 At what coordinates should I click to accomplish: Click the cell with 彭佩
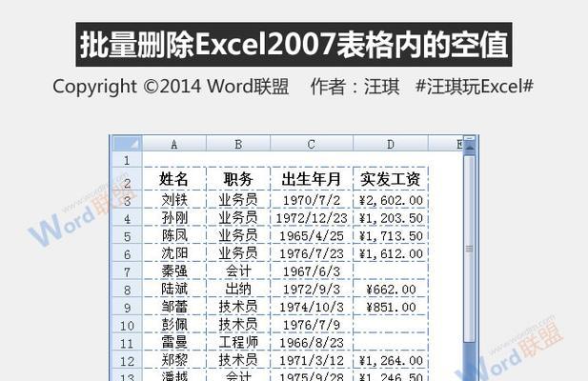(174, 325)
